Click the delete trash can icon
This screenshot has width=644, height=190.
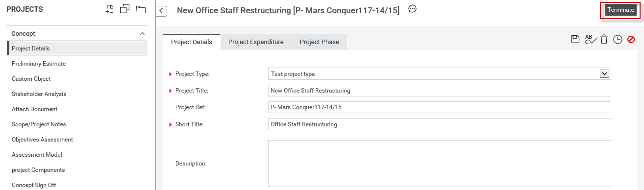(x=604, y=40)
